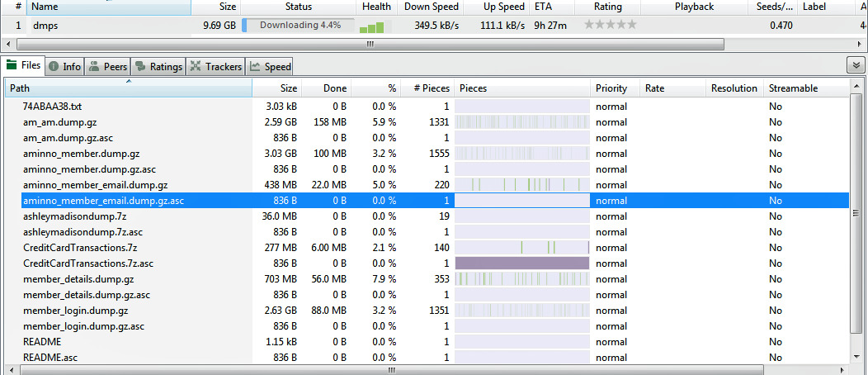The width and height of the screenshot is (868, 375).
Task: Open the Files tab
Action: coord(23,66)
